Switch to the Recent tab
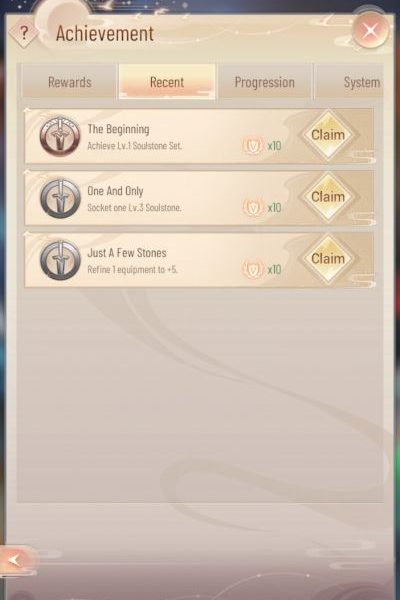The width and height of the screenshot is (400, 600). click(167, 82)
